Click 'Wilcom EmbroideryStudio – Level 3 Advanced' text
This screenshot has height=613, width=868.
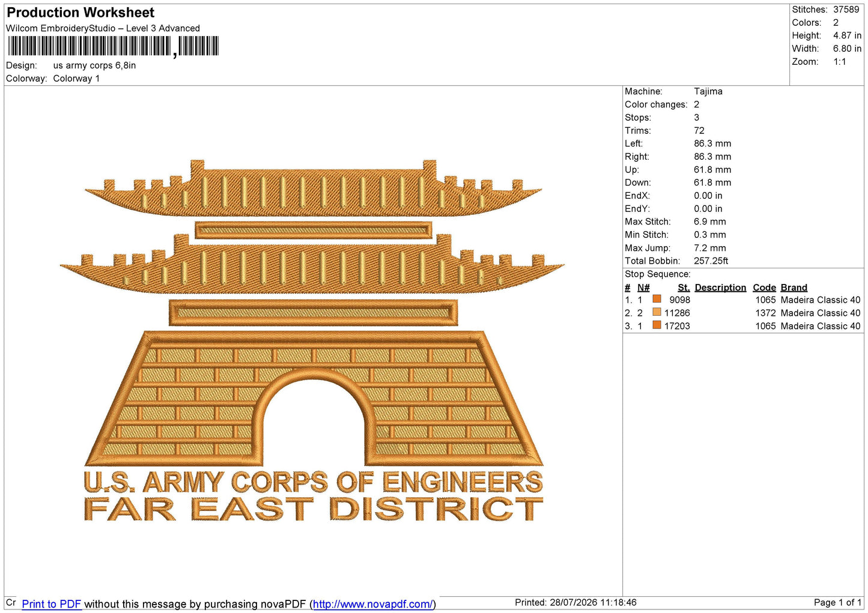click(x=103, y=28)
